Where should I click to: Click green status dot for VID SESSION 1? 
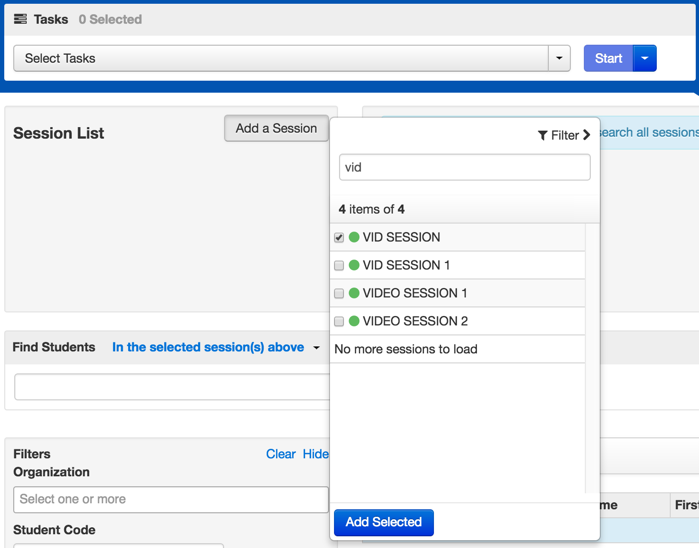pos(354,265)
